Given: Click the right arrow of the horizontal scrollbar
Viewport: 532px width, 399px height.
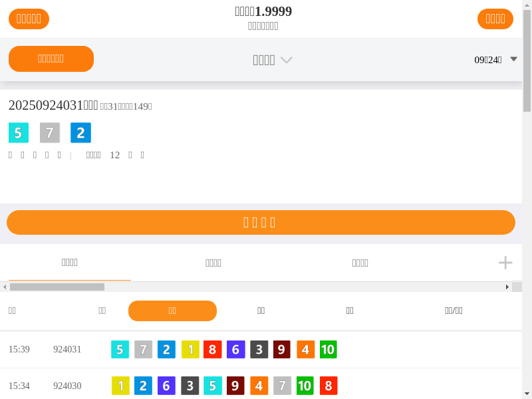Looking at the screenshot, I should click(x=507, y=287).
